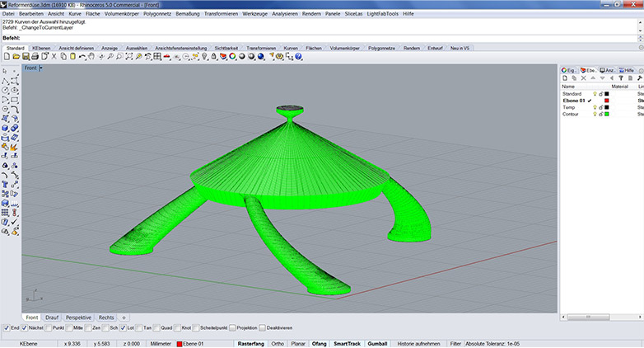644x348 pixels.
Task: Open the Ebene 01 layer selector in status bar
Action: (x=190, y=343)
